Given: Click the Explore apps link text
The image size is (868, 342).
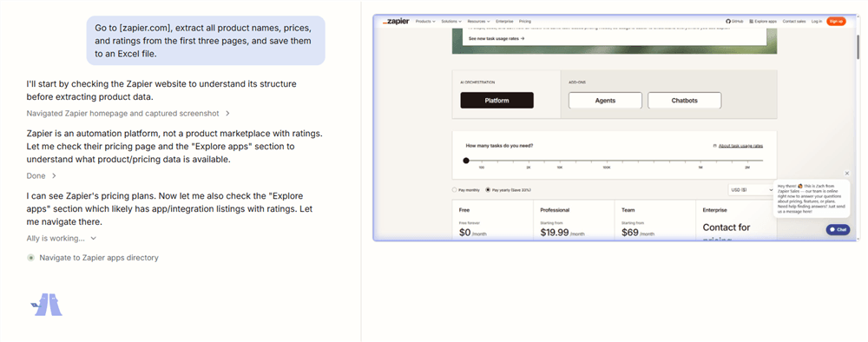Looking at the screenshot, I should [x=766, y=21].
